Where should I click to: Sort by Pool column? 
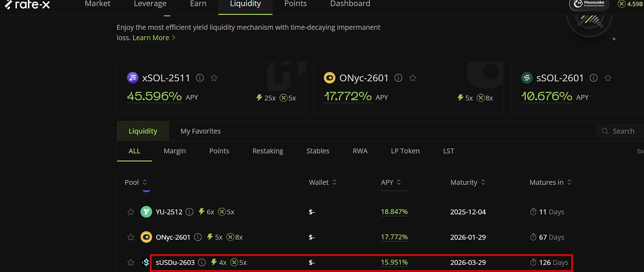point(136,182)
